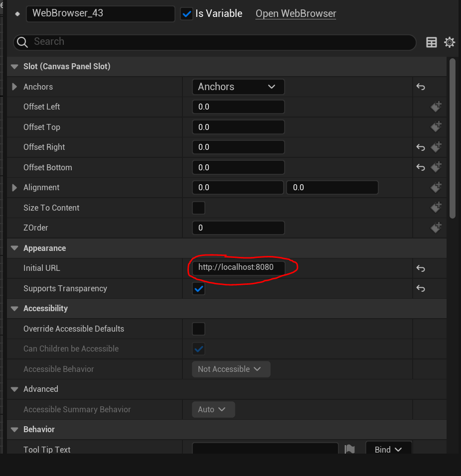
Task: Collapse the Appearance section
Action: click(14, 248)
